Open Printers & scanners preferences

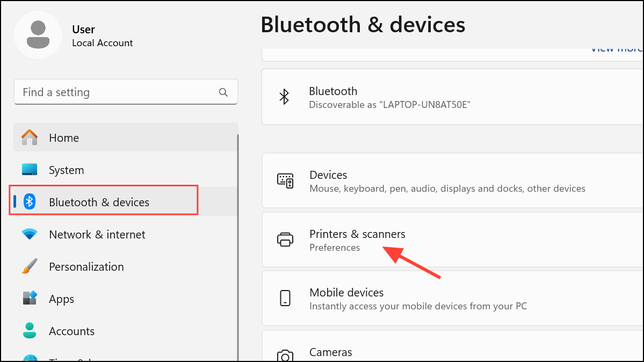click(453, 240)
